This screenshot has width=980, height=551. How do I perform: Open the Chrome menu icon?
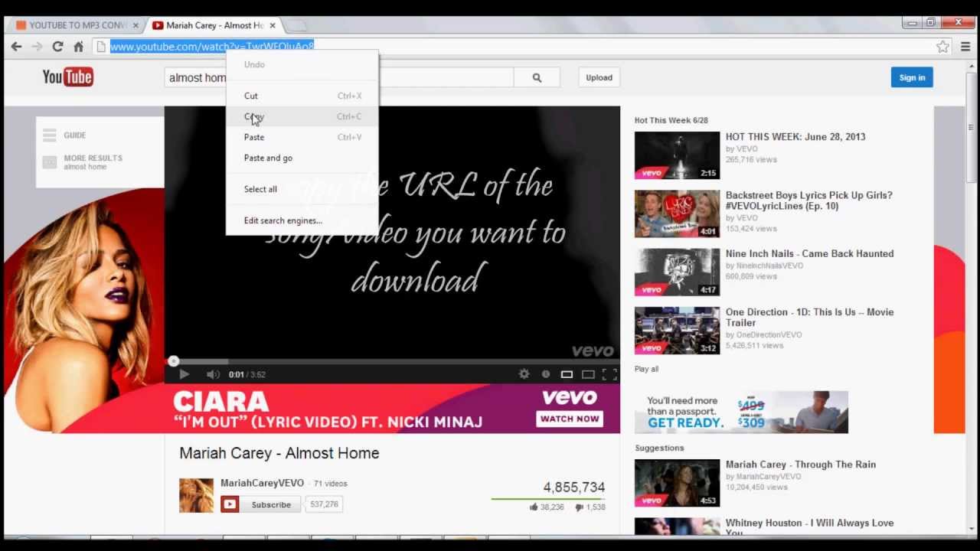(965, 47)
